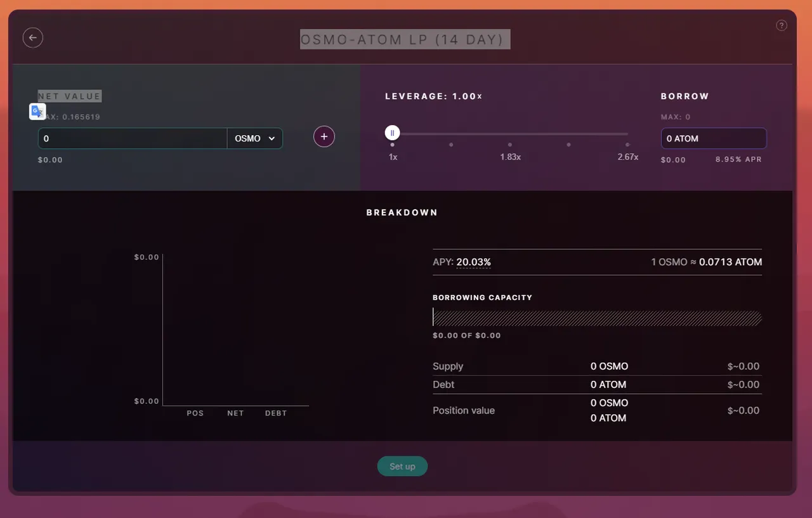Click the POS chart axis label
Viewport: 812px width, 518px height.
[195, 413]
